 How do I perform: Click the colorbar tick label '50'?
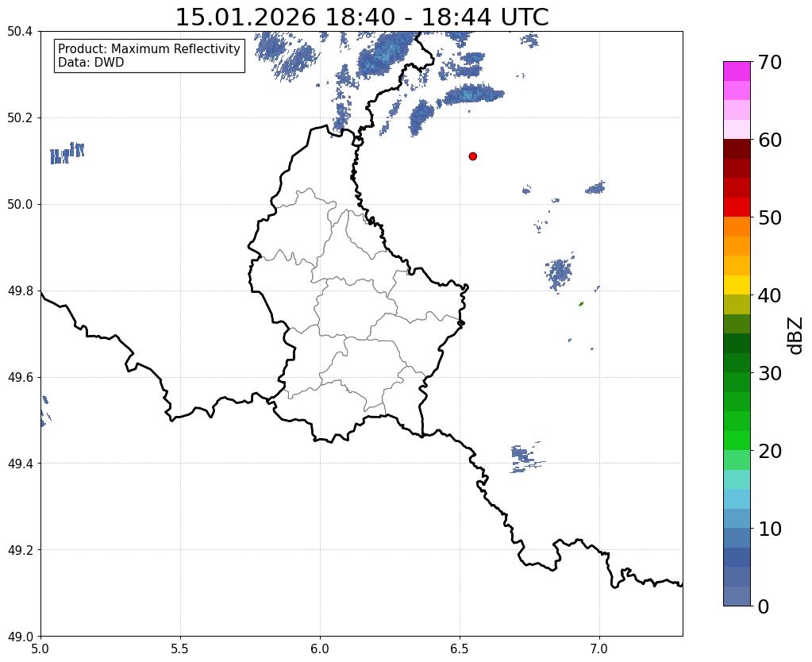pyautogui.click(x=770, y=217)
